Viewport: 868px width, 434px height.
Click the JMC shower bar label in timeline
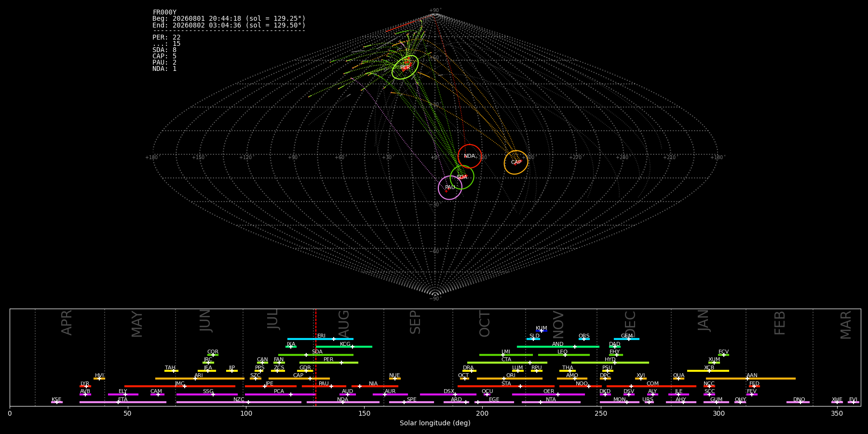[x=179, y=384]
